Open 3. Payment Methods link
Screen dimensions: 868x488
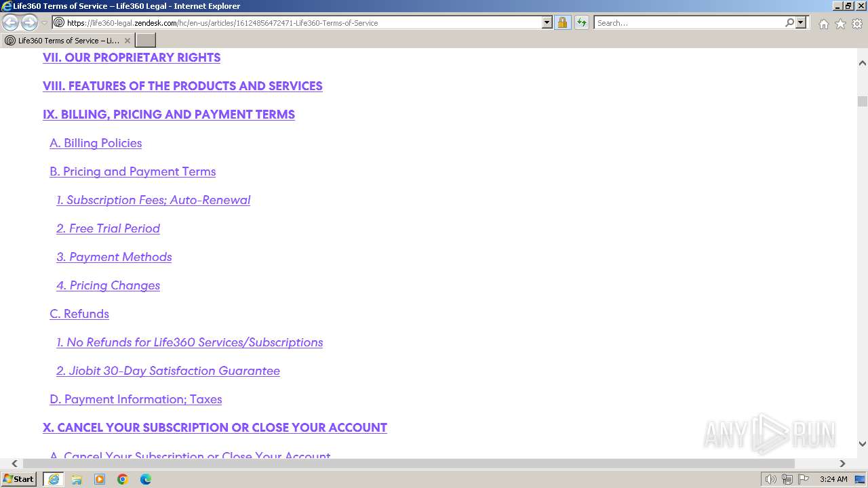click(114, 257)
